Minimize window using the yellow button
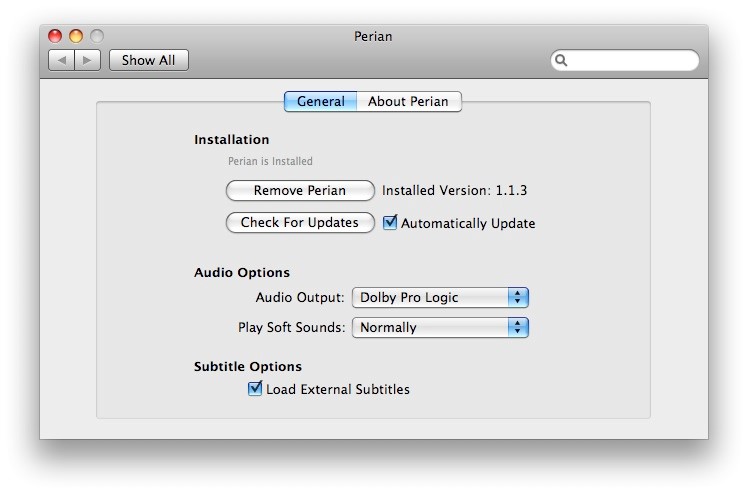 point(76,36)
